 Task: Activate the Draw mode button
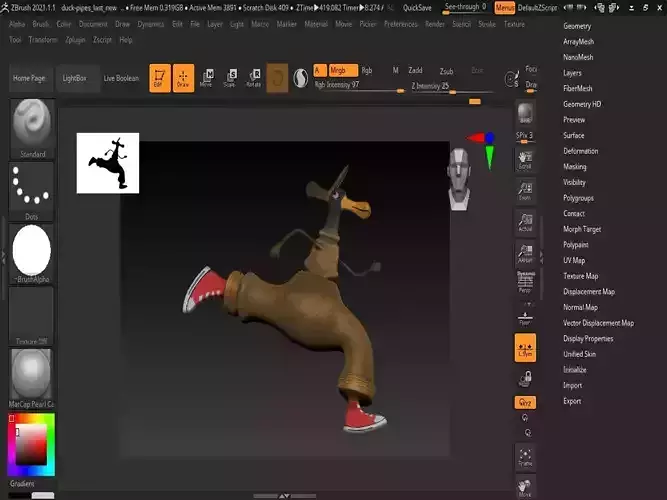pyautogui.click(x=183, y=78)
